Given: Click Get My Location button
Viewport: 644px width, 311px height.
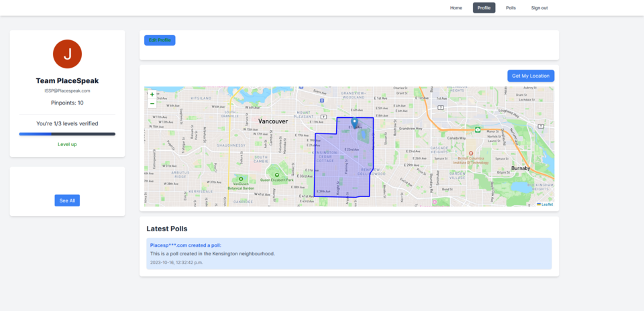Looking at the screenshot, I should [531, 76].
